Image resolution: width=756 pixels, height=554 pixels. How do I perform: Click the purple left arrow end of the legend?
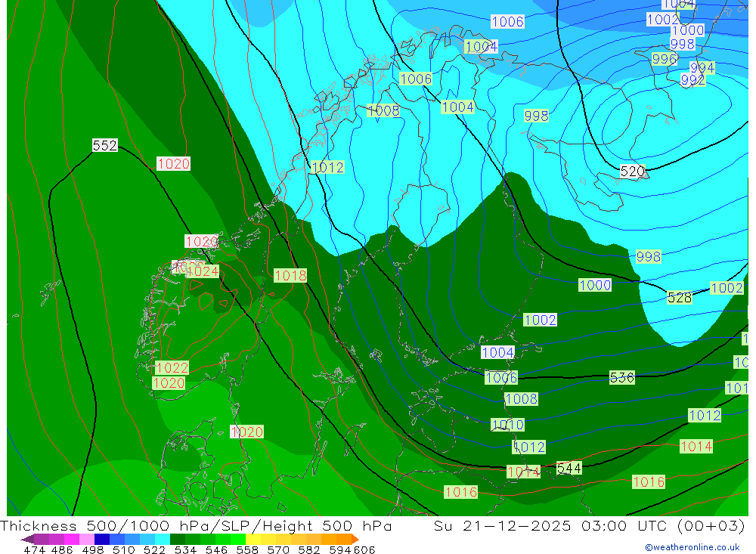pos(27,539)
